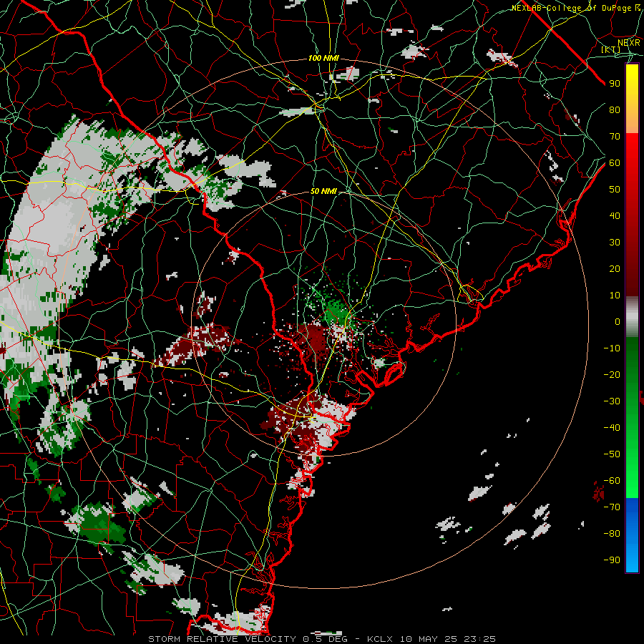Click the '10 MAY 25 23:25' timestamp
This screenshot has height=644, width=644.
tap(448, 639)
